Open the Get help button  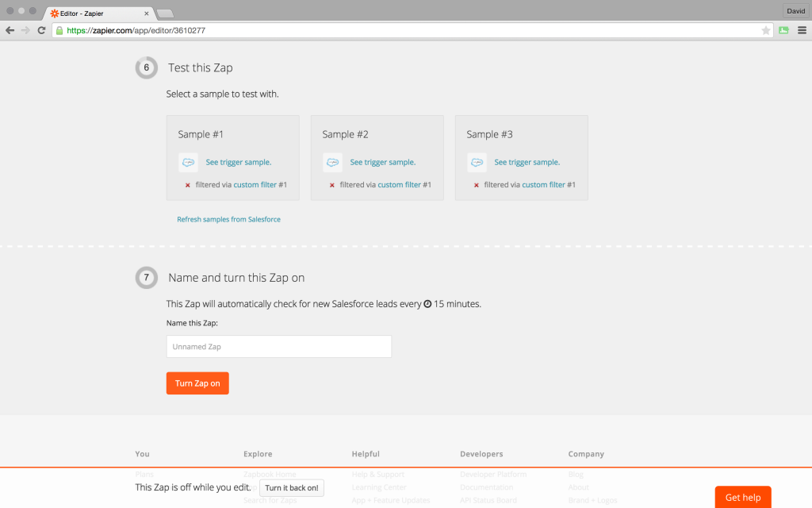[x=743, y=498]
